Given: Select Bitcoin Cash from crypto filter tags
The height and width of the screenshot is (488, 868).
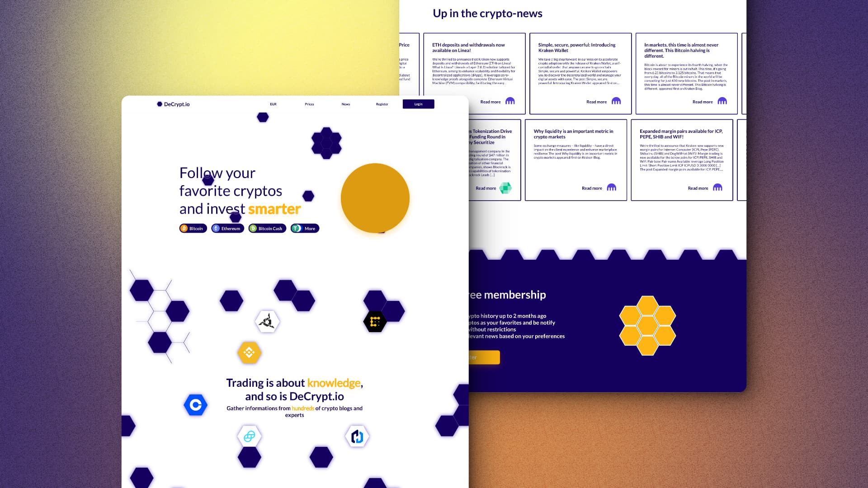Looking at the screenshot, I should pyautogui.click(x=267, y=228).
